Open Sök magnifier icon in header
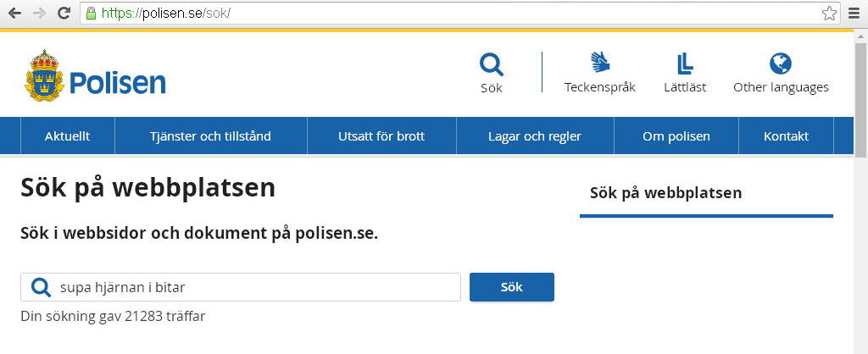This screenshot has width=868, height=354. 492,64
